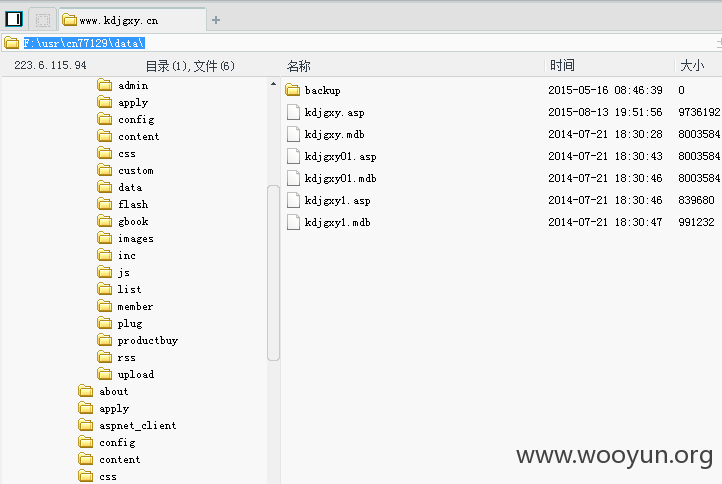Open the js folder icon

coord(105,272)
